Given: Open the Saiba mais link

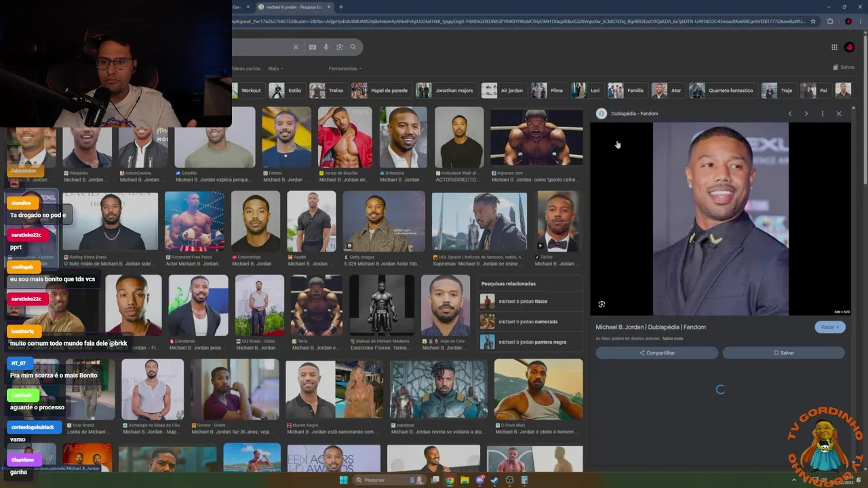Looking at the screenshot, I should pyautogui.click(x=673, y=338).
